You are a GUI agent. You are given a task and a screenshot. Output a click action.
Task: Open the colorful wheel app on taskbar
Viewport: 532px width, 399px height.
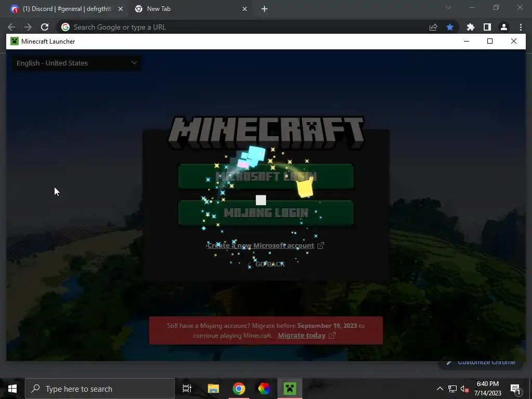pyautogui.click(x=264, y=389)
